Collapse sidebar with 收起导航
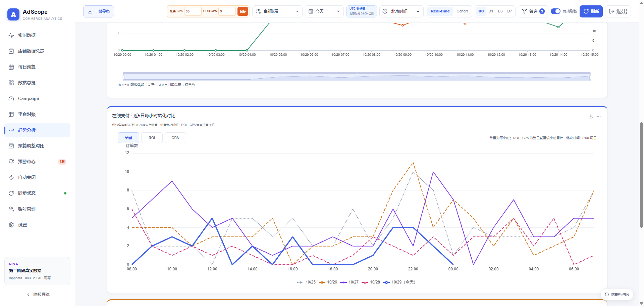The width and height of the screenshot is (644, 306). [38, 295]
